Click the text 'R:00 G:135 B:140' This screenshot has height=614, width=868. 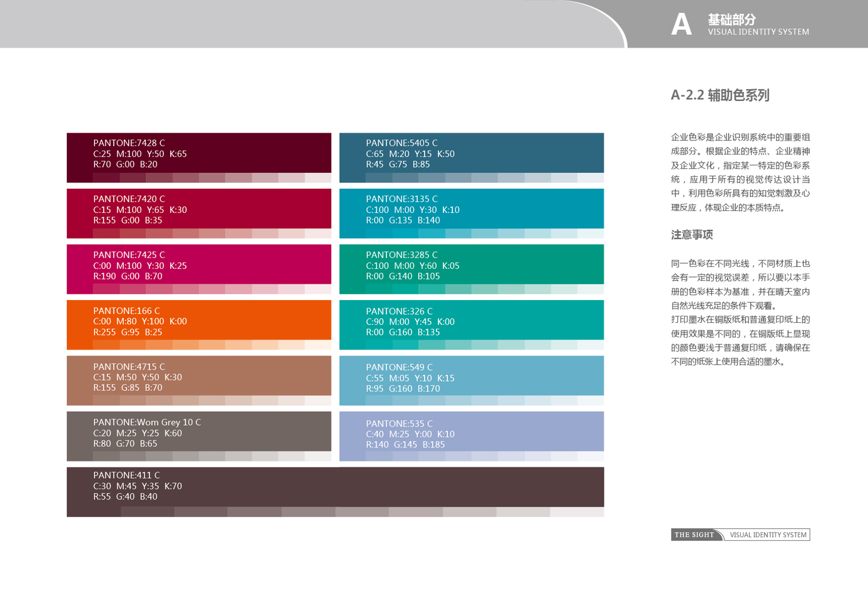(403, 221)
